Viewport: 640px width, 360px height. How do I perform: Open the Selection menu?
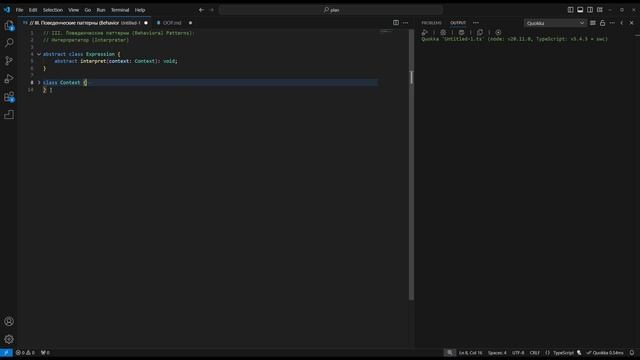click(53, 10)
